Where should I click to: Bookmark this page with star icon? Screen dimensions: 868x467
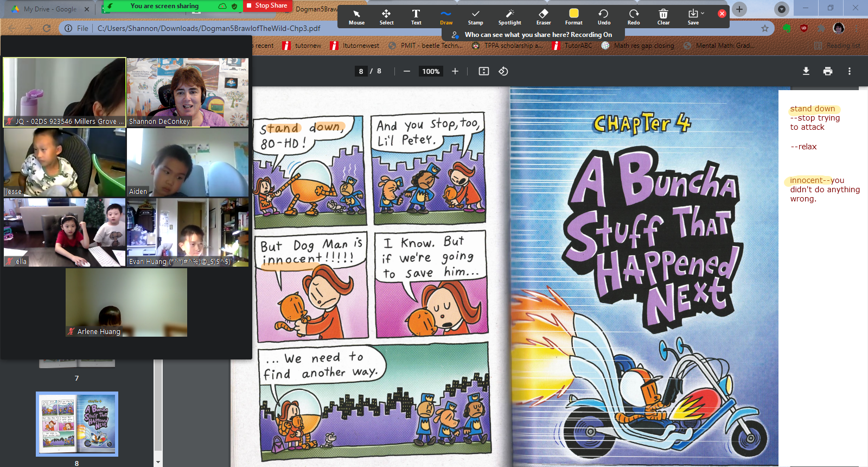pos(765,28)
